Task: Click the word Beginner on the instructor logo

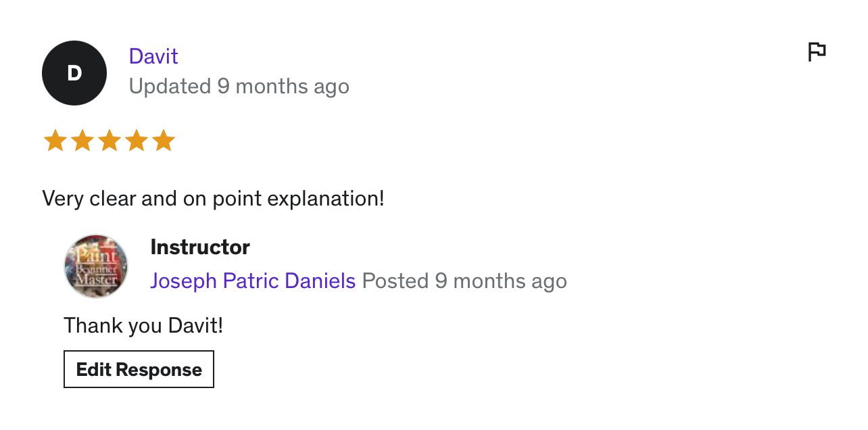Action: point(96,268)
